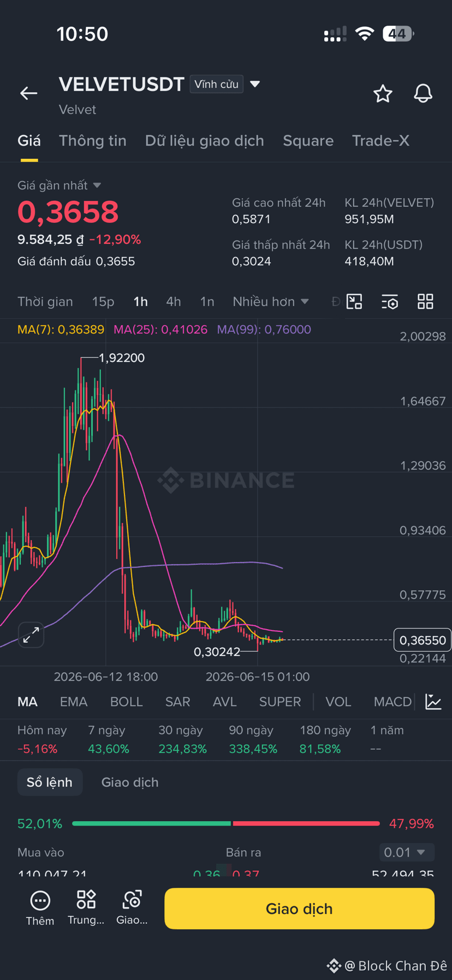452x980 pixels.
Task: Open the chart drawing tools icon
Action: [x=354, y=301]
